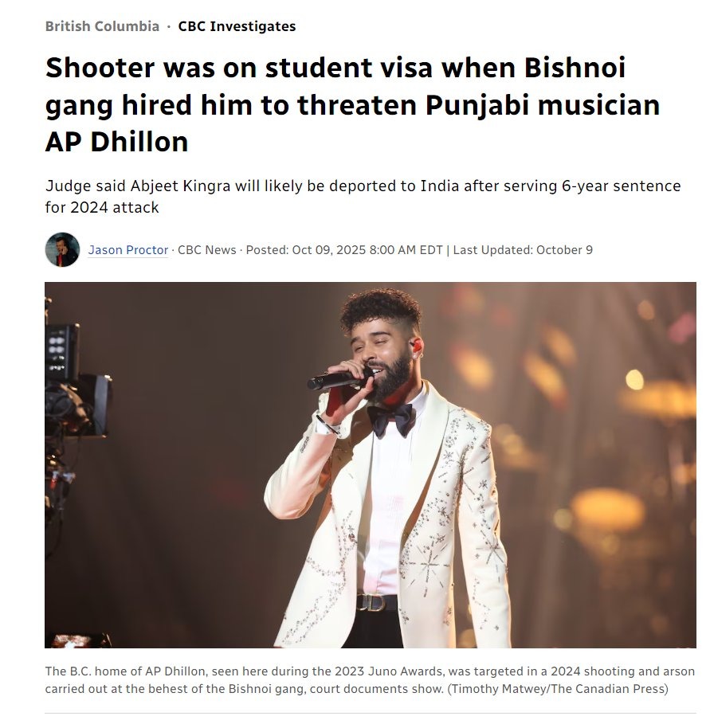Click the article headline about the Bishnoi gang

352,104
